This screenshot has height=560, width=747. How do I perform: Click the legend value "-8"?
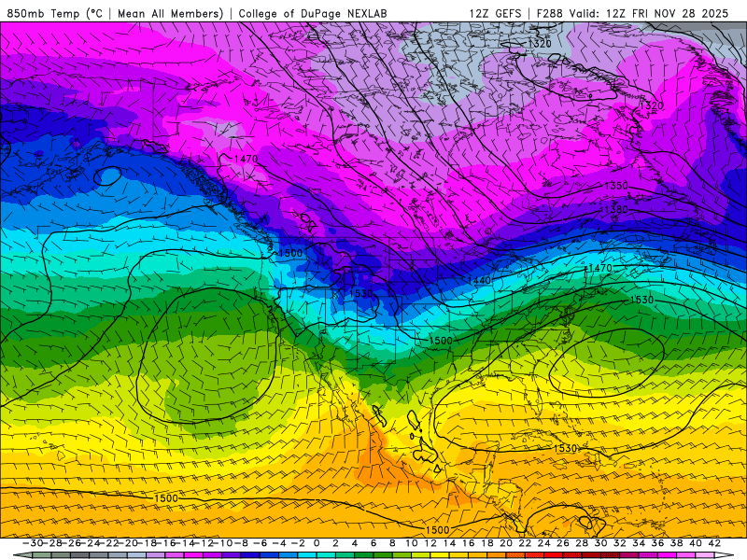242,543
